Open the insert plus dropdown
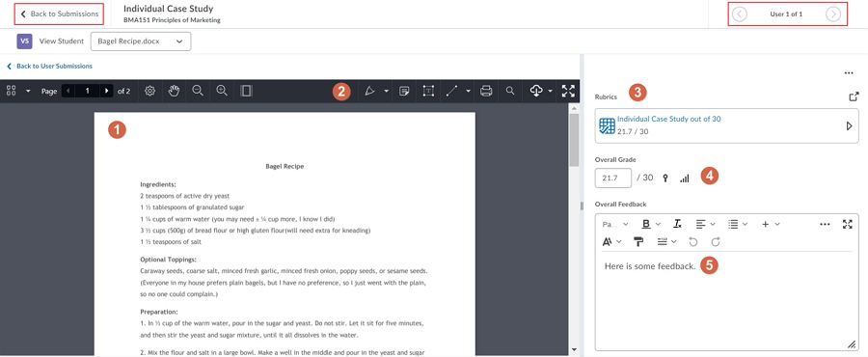This screenshot has width=868, height=357. coord(771,224)
